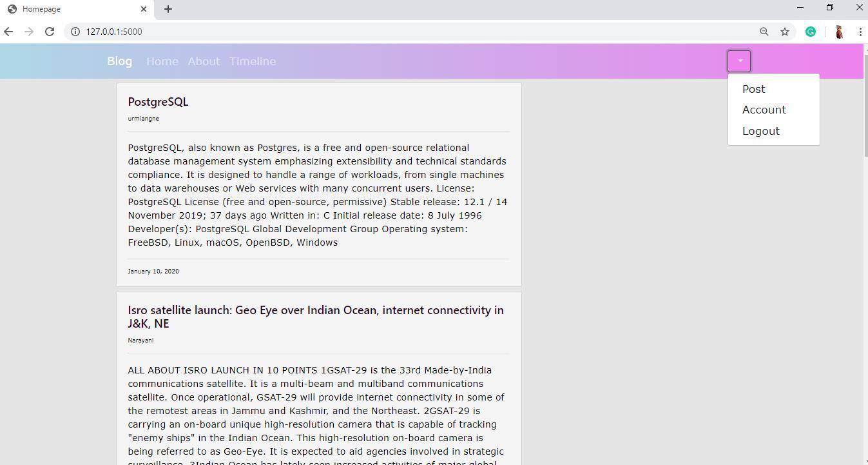Select the Homepage browser tab

77,9
